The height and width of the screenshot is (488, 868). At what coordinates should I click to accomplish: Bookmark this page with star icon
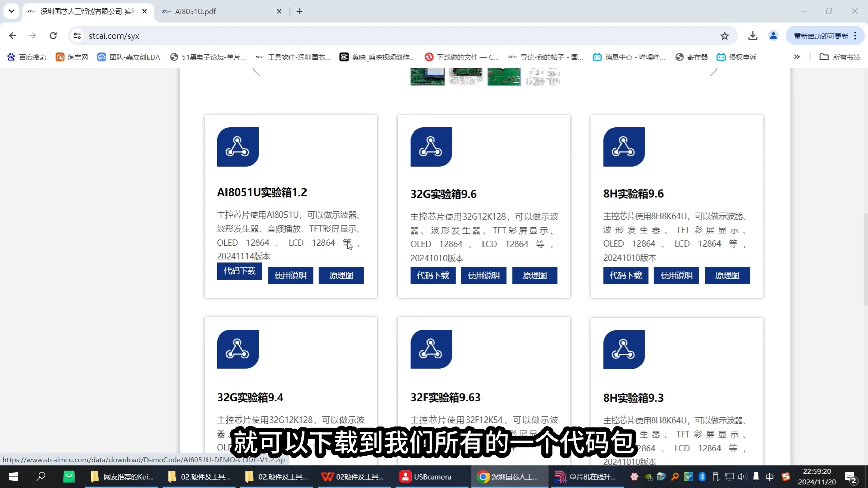724,36
